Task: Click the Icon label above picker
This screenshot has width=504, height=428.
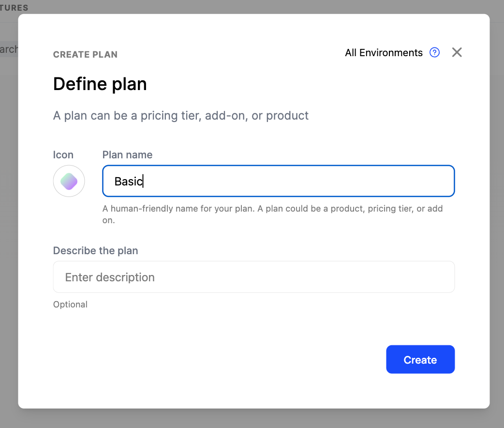Action: [x=63, y=155]
